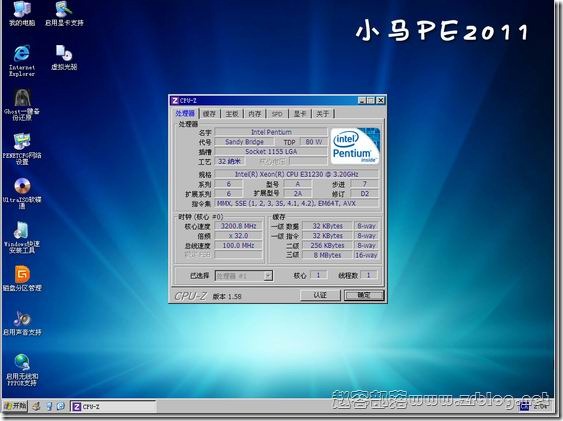Viewport: 563px width, 421px height.
Task: Click the 启用无线和PPPOE支持 globe icon
Action: [x=22, y=370]
